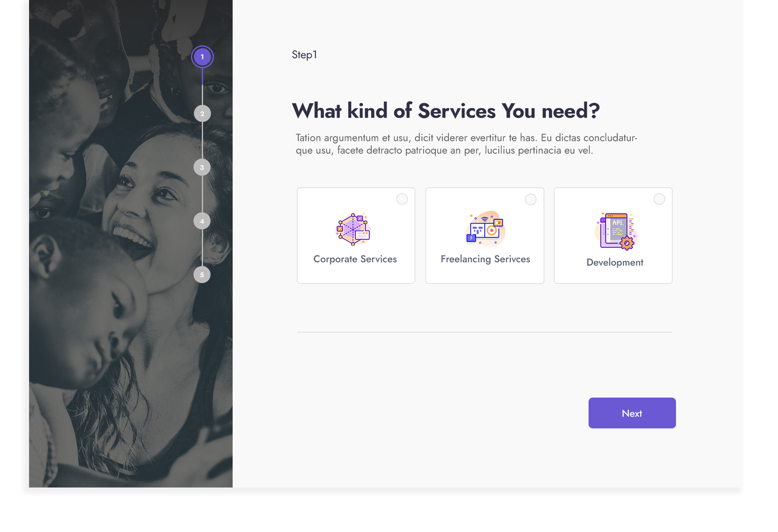
Task: Select the Corporate Services radio button
Action: tap(402, 199)
